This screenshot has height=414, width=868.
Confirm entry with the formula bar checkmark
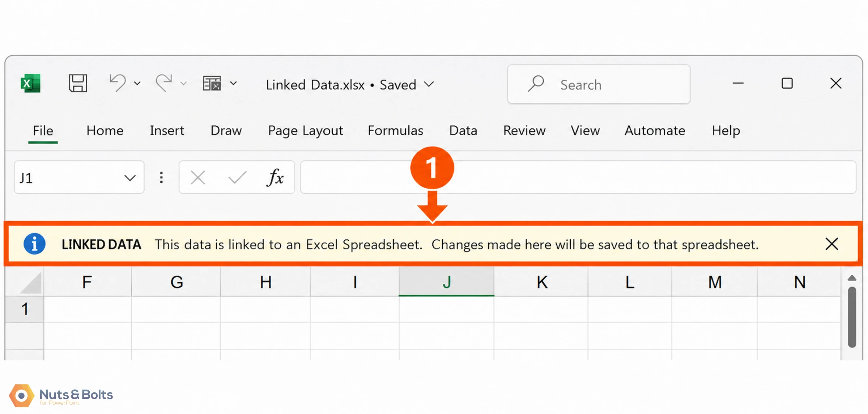[237, 177]
